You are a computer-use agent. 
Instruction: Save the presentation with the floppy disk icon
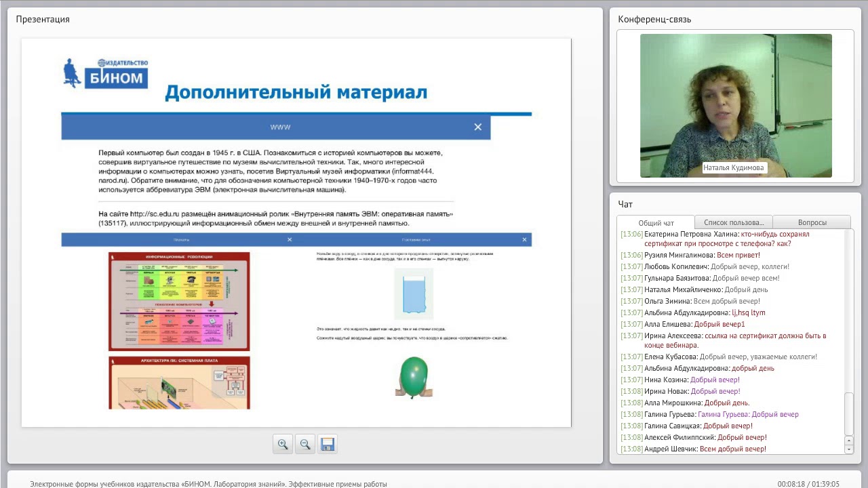click(x=328, y=444)
